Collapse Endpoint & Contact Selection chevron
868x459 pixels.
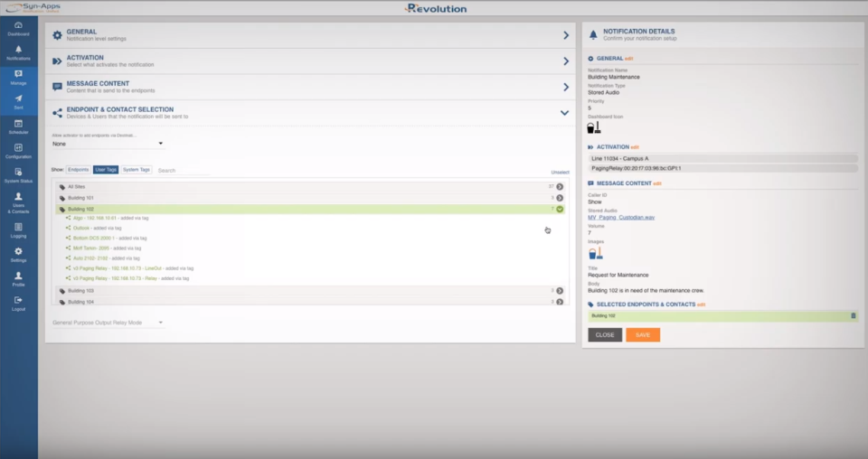tap(564, 113)
